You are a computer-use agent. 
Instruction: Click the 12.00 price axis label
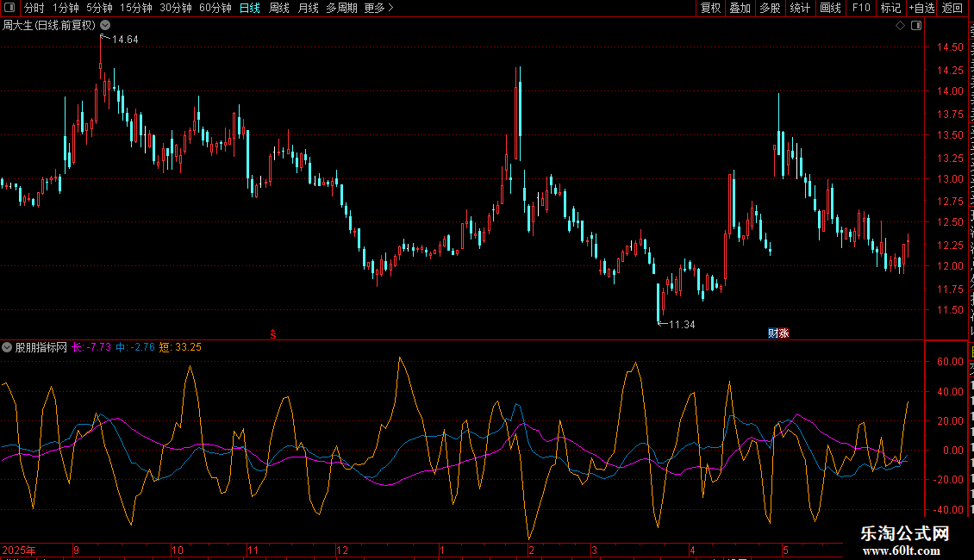[x=951, y=266]
